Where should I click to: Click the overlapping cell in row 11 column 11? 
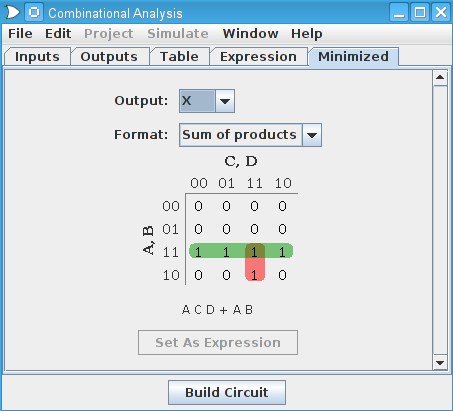tap(254, 252)
